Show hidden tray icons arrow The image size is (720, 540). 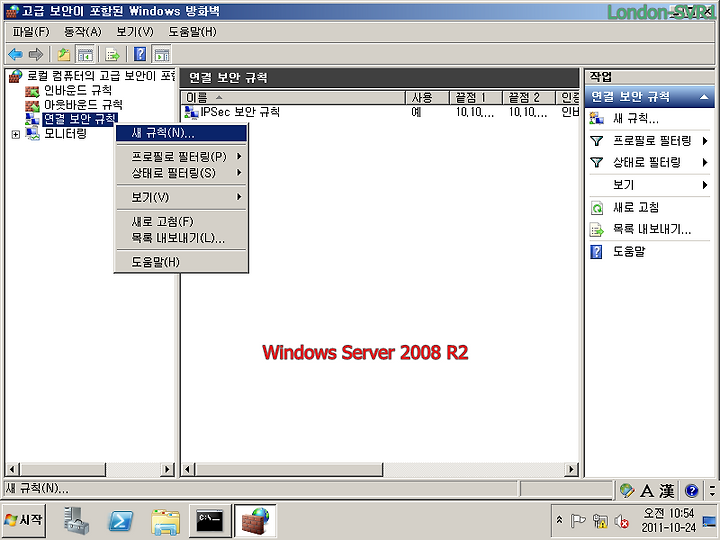click(559, 520)
